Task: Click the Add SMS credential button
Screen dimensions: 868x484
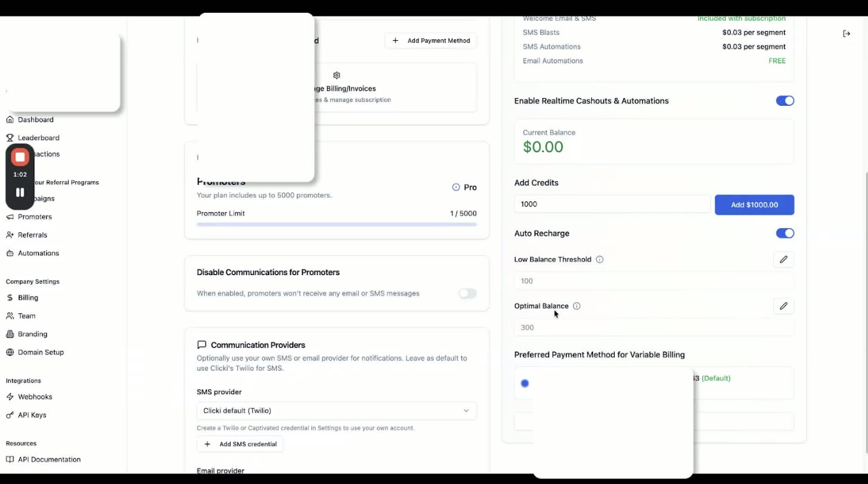Action: tap(240, 445)
